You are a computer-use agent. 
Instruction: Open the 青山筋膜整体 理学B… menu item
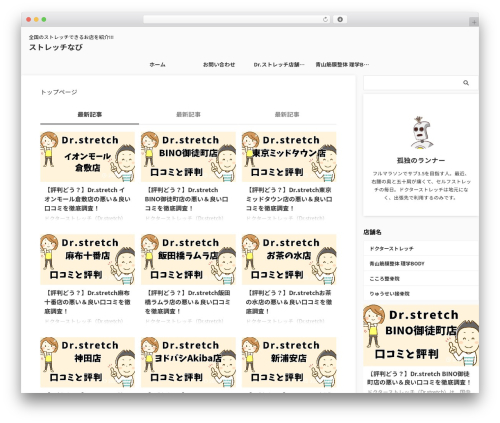(x=342, y=65)
